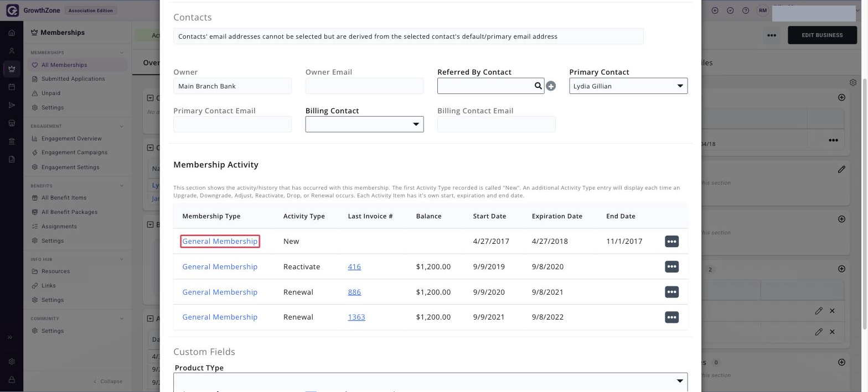This screenshot has height=392, width=868.
Task: Open Submitted Applications in sidebar
Action: (73, 79)
